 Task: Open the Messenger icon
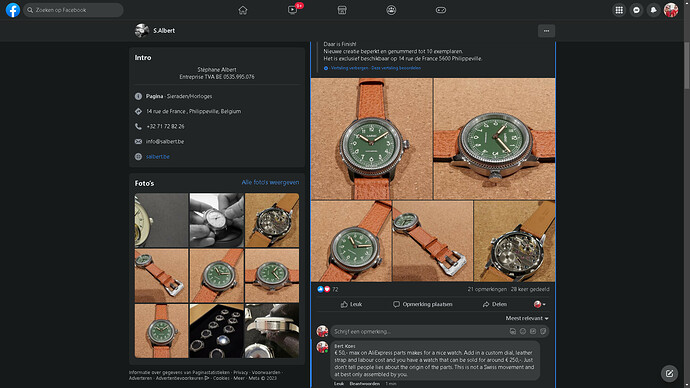click(636, 10)
